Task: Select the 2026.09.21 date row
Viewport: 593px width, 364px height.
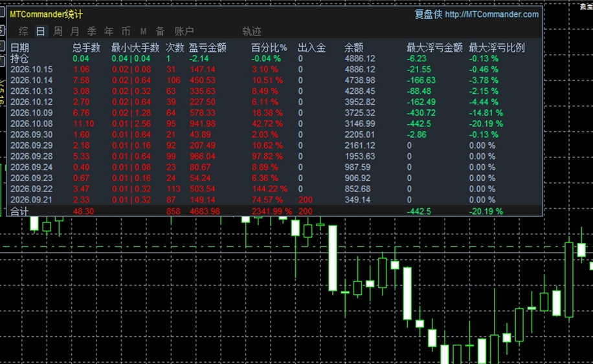Action: point(31,200)
